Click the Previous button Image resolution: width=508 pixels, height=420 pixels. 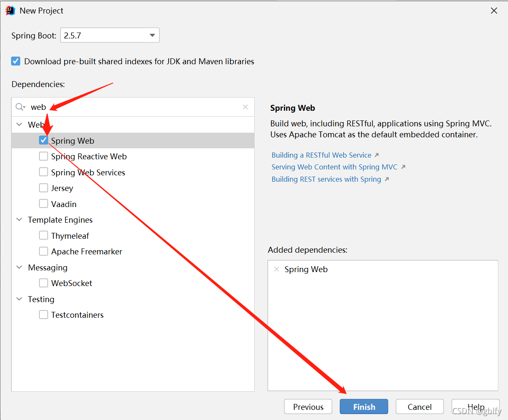click(x=308, y=407)
